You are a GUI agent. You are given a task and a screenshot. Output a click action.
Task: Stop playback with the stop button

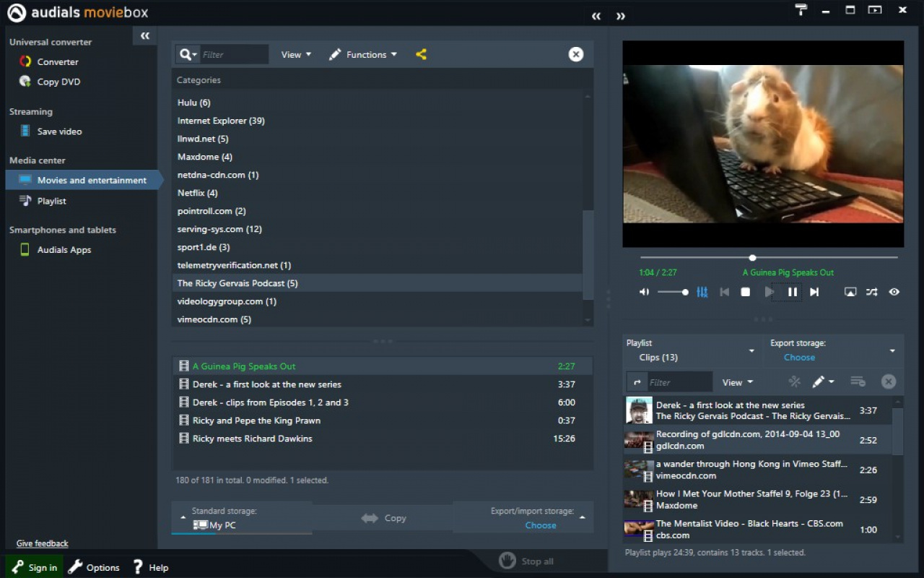pos(746,292)
